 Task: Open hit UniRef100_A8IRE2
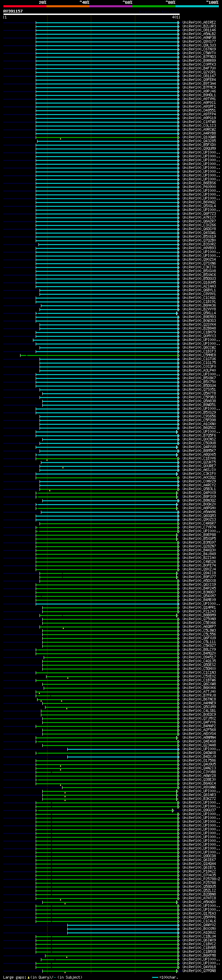[x=199, y=23]
